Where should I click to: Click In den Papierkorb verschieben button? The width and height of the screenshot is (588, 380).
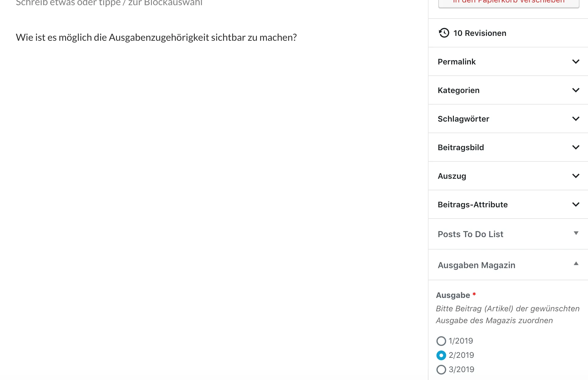tap(509, 3)
